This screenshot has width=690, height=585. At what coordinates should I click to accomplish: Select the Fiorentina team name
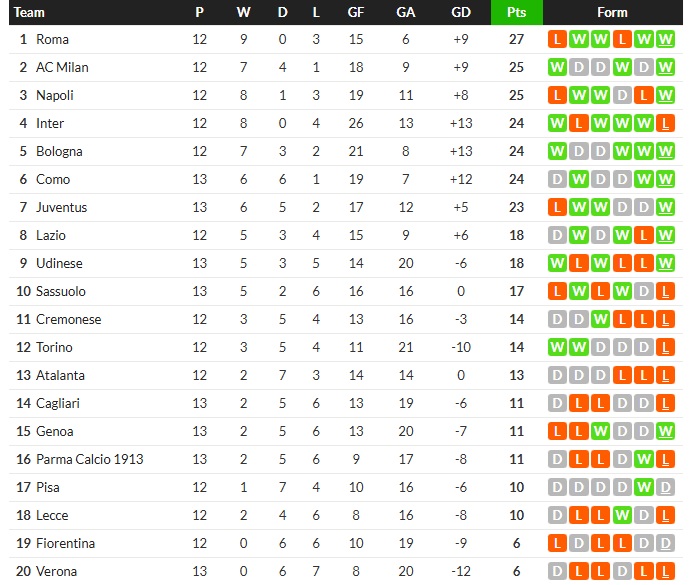coord(65,543)
